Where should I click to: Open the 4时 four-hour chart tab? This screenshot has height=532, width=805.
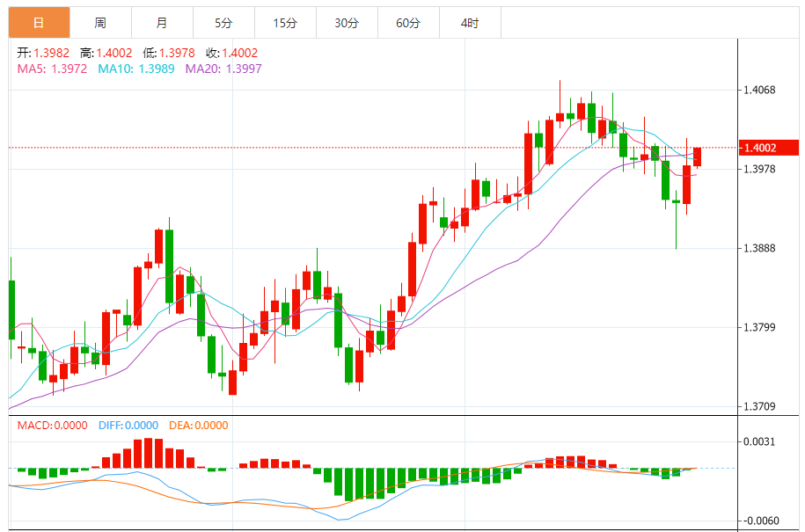(x=470, y=23)
